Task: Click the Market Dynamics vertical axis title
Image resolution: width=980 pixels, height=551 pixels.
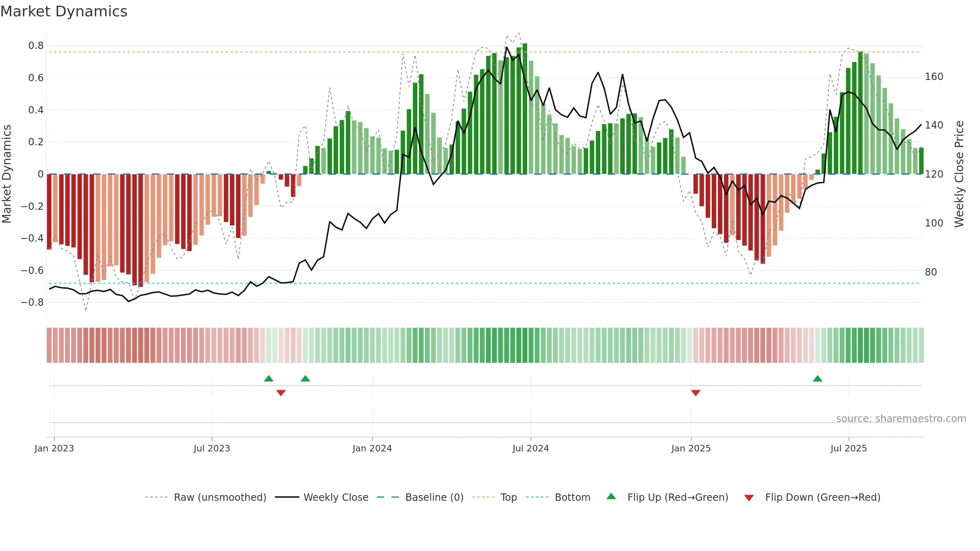Action: click(7, 174)
